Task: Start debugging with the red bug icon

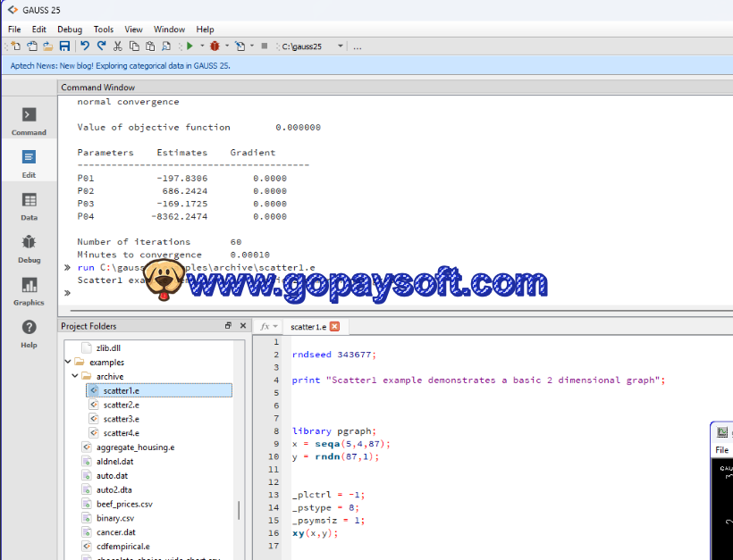Action: tap(215, 46)
